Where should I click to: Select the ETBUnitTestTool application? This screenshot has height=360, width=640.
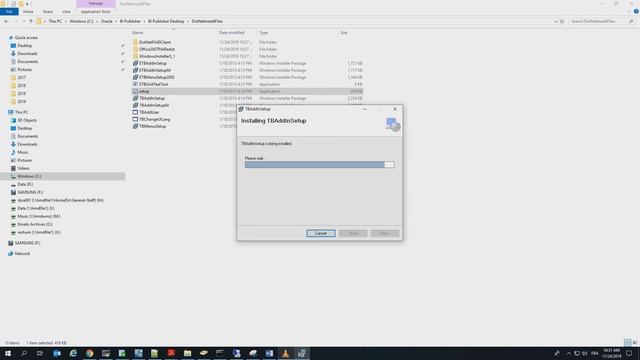tap(153, 84)
